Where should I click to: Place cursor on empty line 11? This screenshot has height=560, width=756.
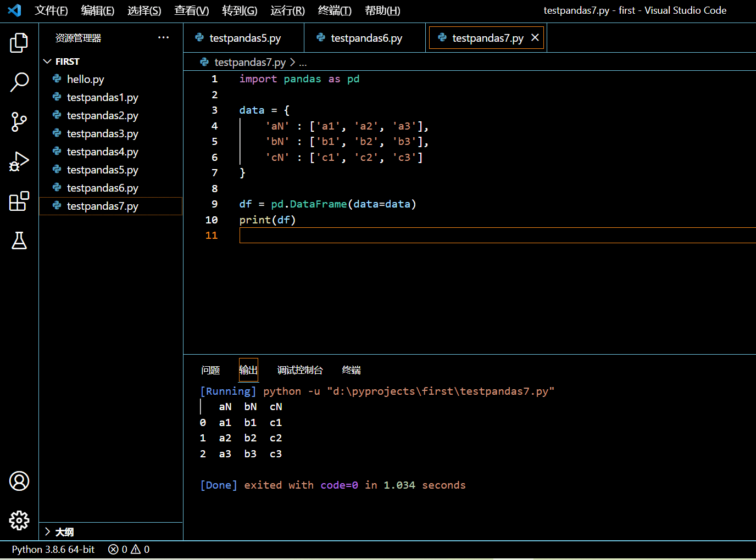[497, 235]
